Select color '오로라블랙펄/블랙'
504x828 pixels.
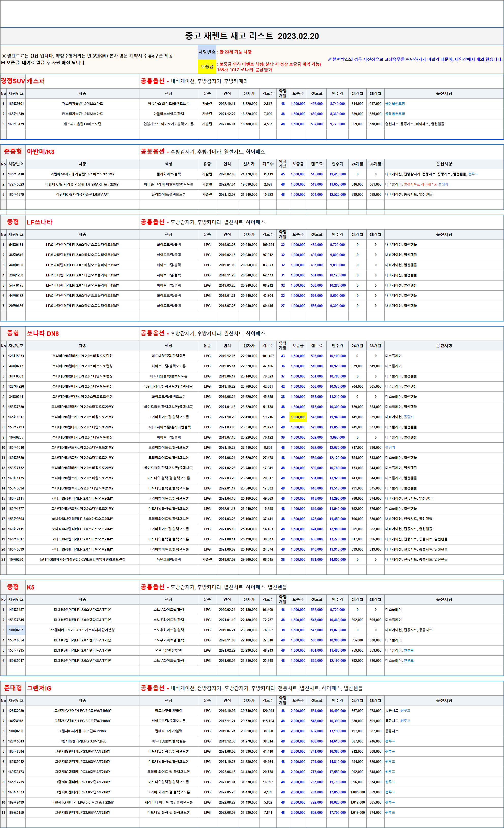pyautogui.click(x=169, y=651)
